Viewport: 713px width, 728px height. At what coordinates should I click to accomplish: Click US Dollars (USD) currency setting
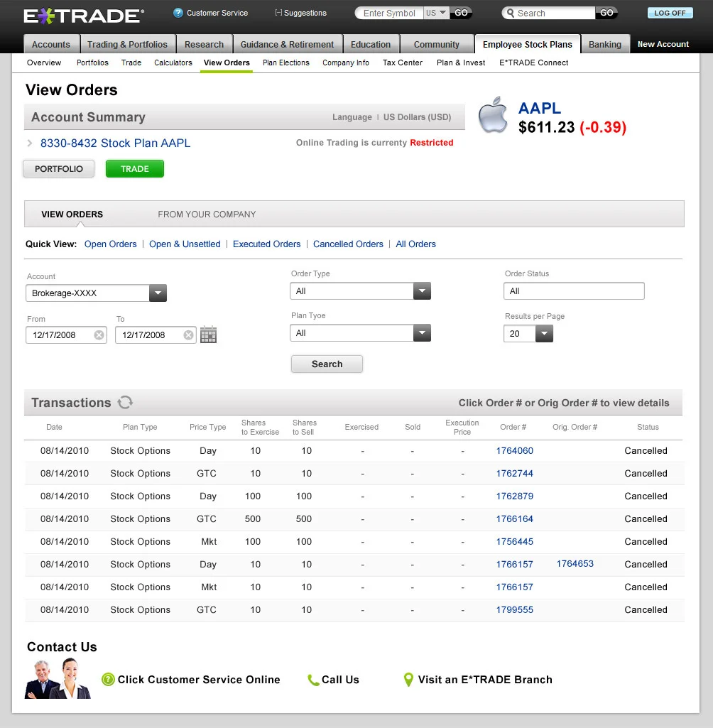pos(418,117)
